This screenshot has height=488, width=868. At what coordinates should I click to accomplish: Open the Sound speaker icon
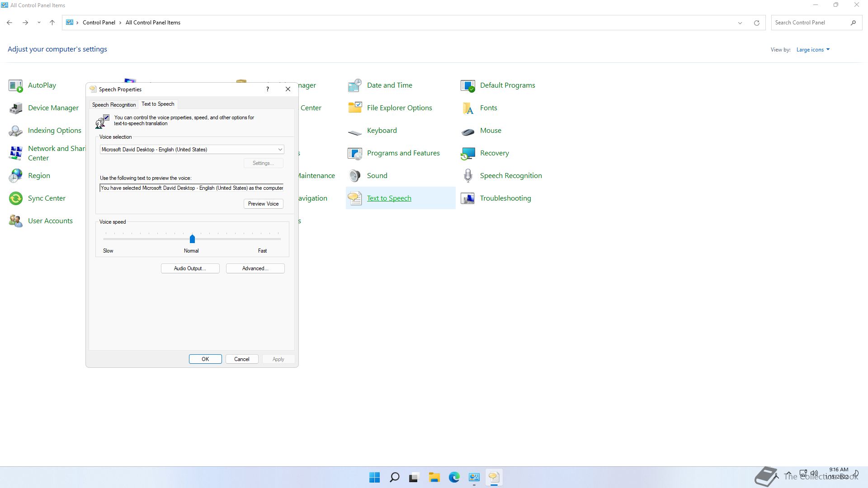(x=355, y=176)
